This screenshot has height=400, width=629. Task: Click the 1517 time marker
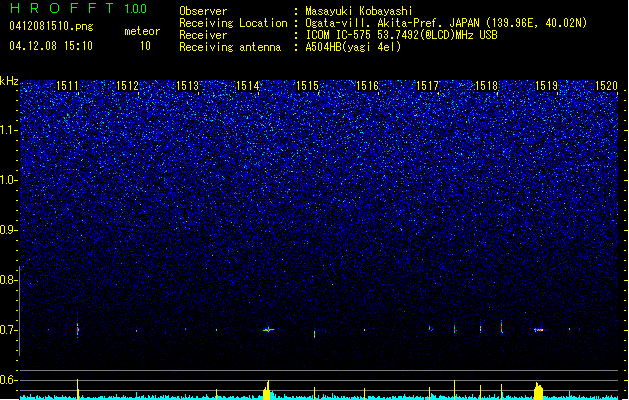pos(427,85)
